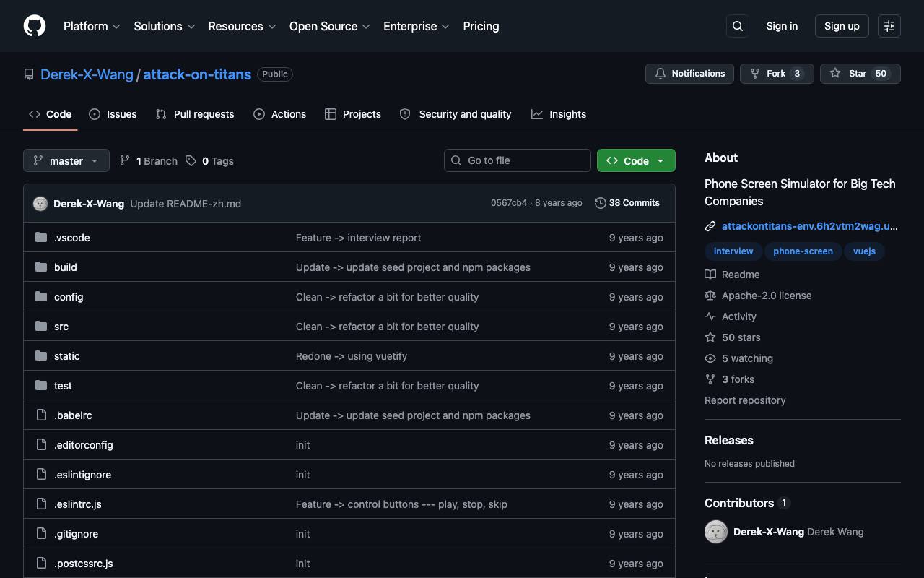Viewport: 924px width, 578px height.
Task: Select the phone-screen topic tag
Action: pyautogui.click(x=803, y=251)
